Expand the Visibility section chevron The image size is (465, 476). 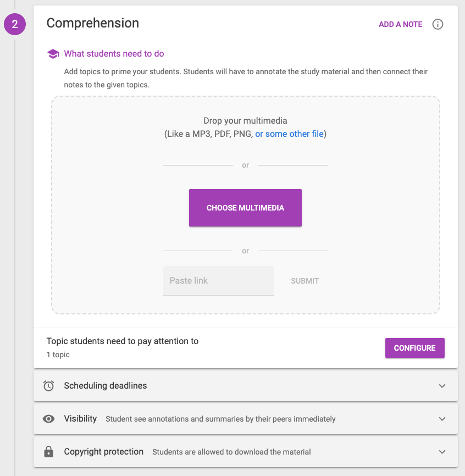coord(442,419)
